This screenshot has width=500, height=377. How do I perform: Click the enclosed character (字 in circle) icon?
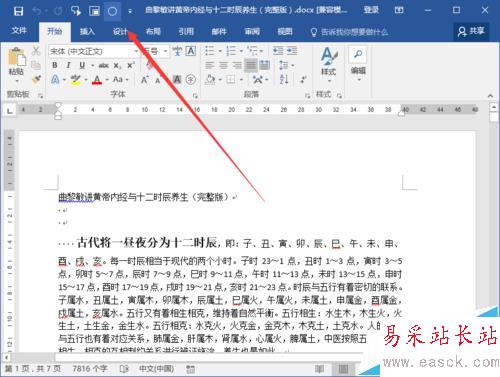[191, 80]
